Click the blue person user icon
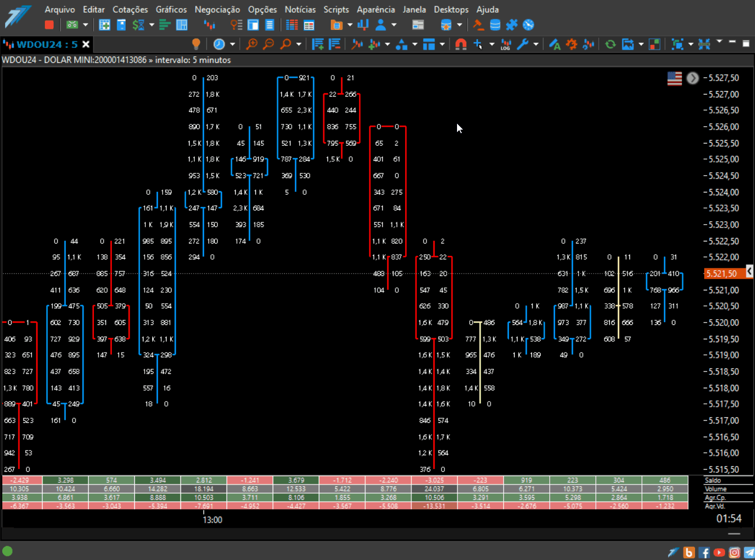 coord(380,25)
